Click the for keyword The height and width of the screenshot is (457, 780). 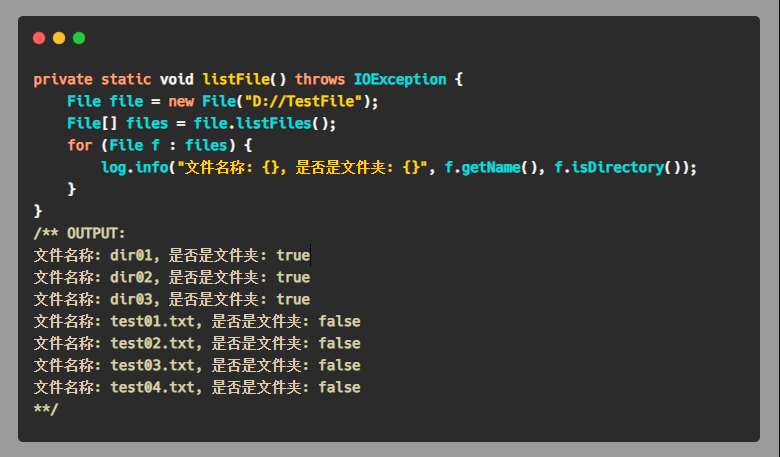[x=80, y=145]
